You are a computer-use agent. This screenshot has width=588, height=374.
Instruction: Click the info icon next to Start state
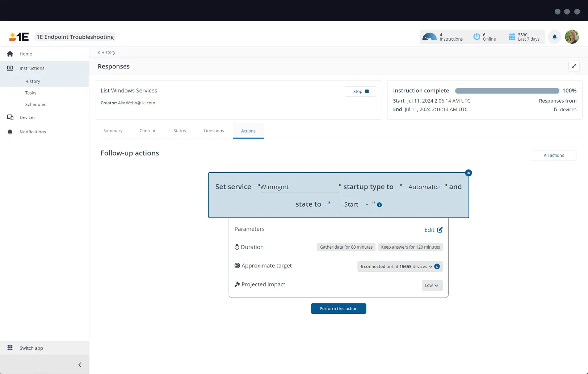[379, 205]
